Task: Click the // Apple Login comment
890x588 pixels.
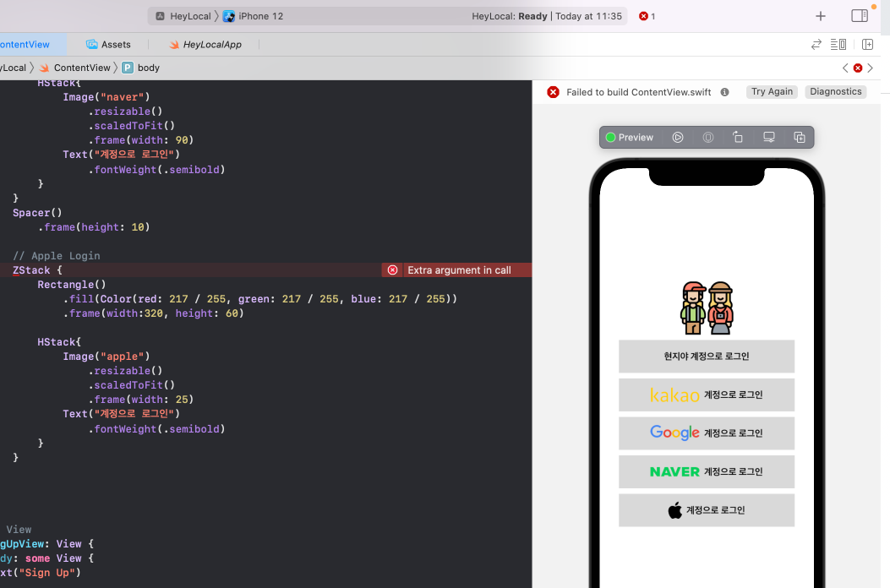Action: (x=56, y=256)
